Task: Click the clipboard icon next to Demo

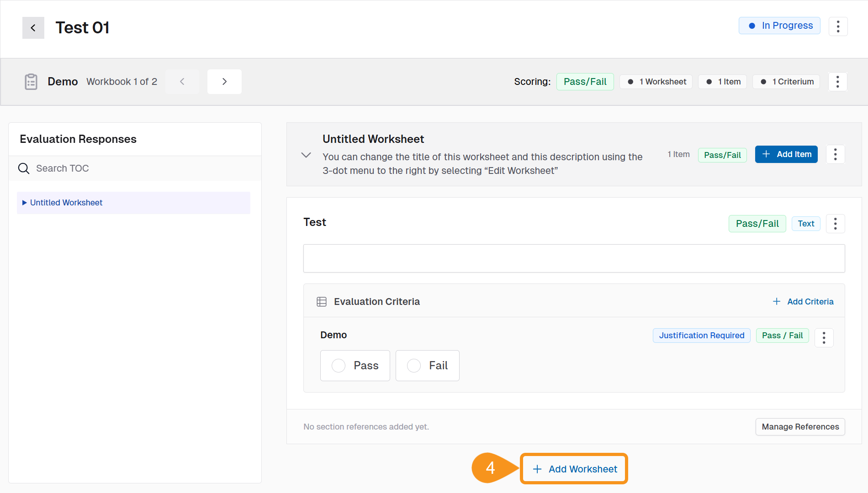Action: click(31, 81)
